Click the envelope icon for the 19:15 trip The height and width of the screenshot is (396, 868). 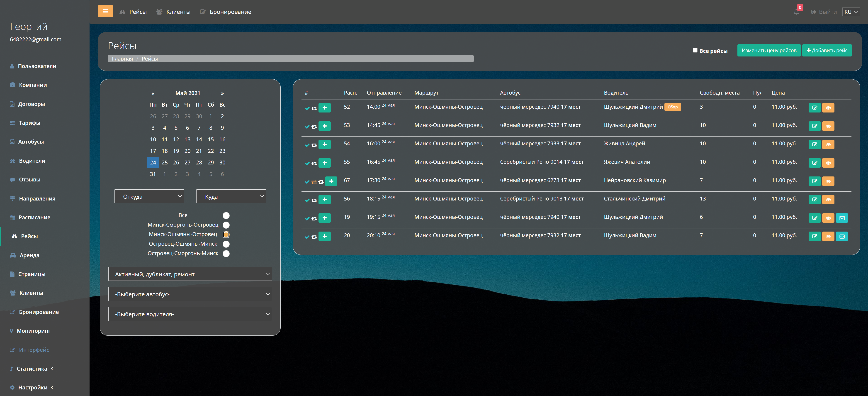point(842,218)
